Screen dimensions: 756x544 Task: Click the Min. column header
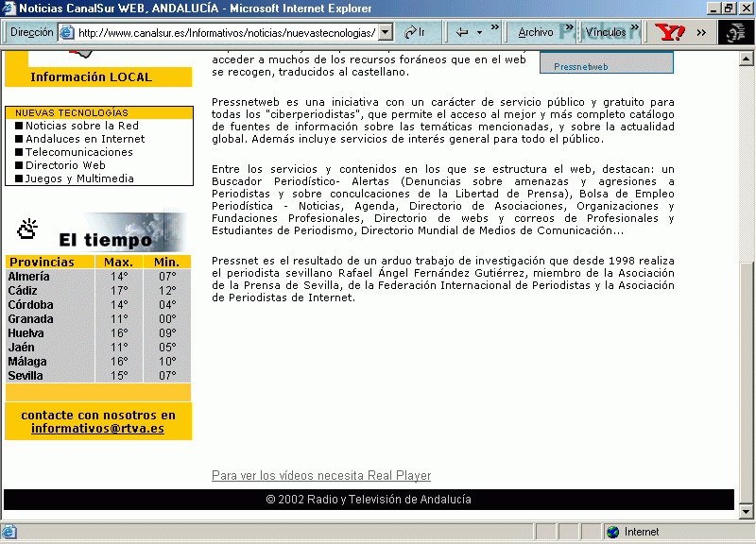(x=166, y=263)
